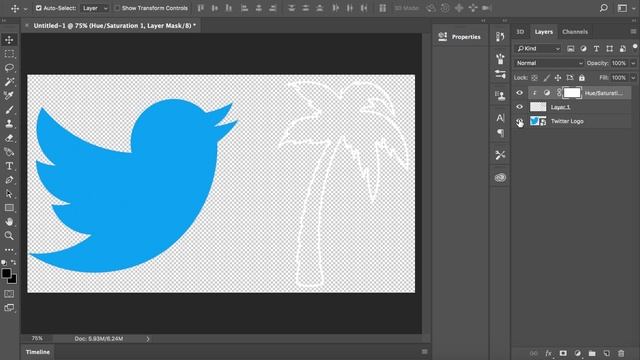Image resolution: width=640 pixels, height=360 pixels.
Task: Toggle lock position
Action: [558, 78]
